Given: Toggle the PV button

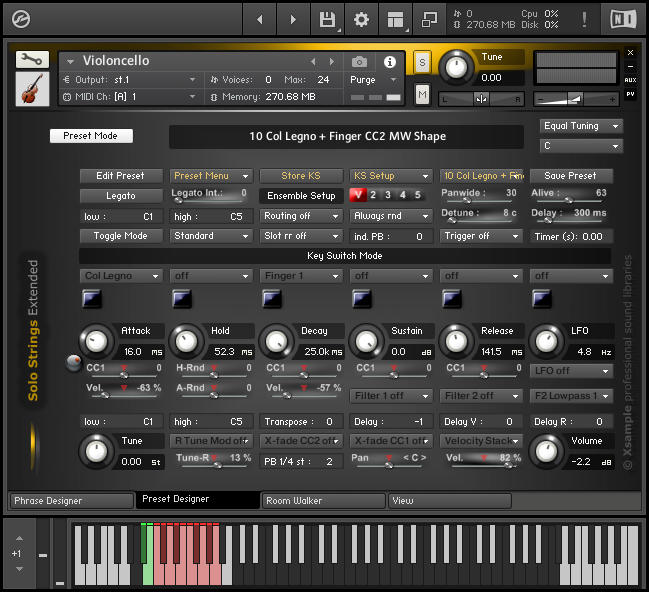Looking at the screenshot, I should point(630,94).
